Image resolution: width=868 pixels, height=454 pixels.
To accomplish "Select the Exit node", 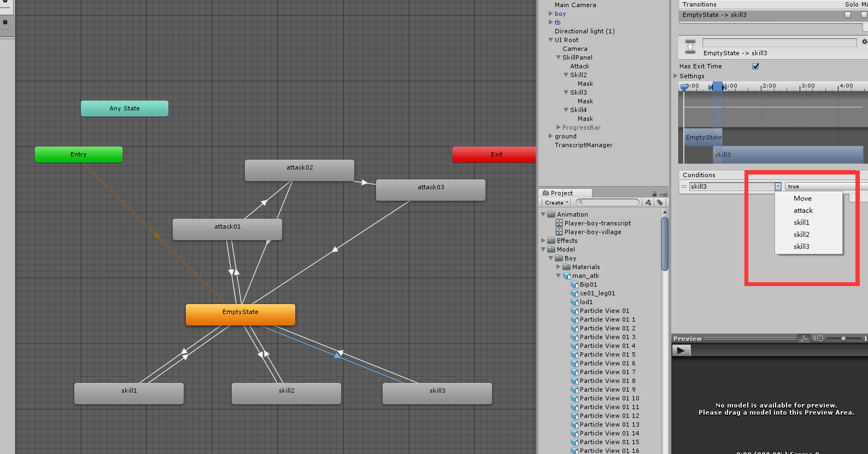I will (495, 154).
